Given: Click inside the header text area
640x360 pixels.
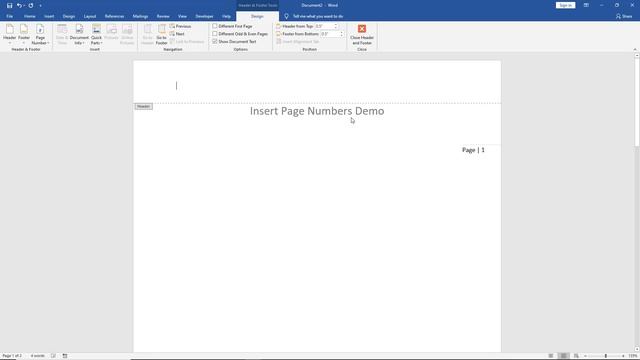Looking at the screenshot, I should tap(317, 85).
